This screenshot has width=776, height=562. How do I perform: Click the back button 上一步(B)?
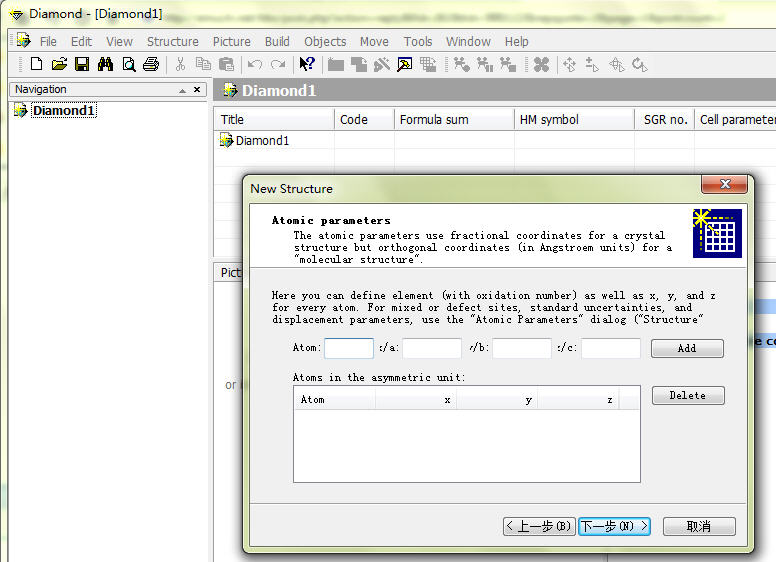point(539,526)
